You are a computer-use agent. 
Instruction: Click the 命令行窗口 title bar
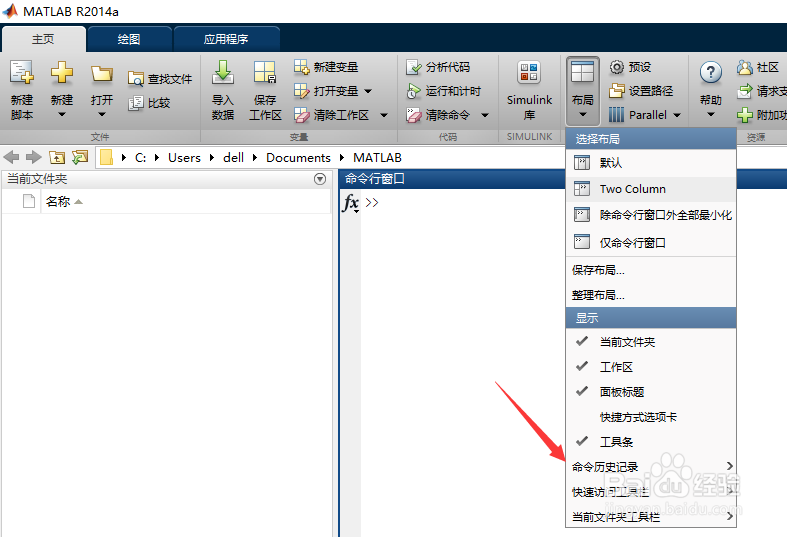[x=452, y=179]
